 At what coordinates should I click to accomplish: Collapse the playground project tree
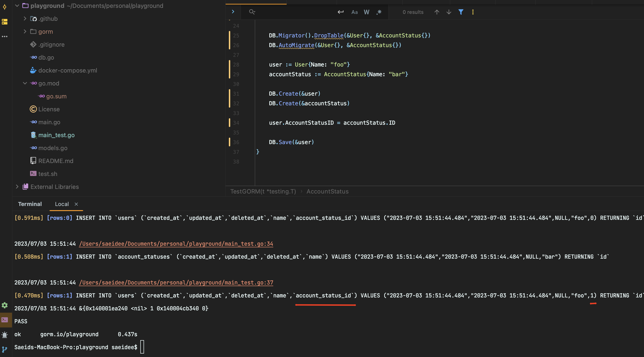[17, 6]
